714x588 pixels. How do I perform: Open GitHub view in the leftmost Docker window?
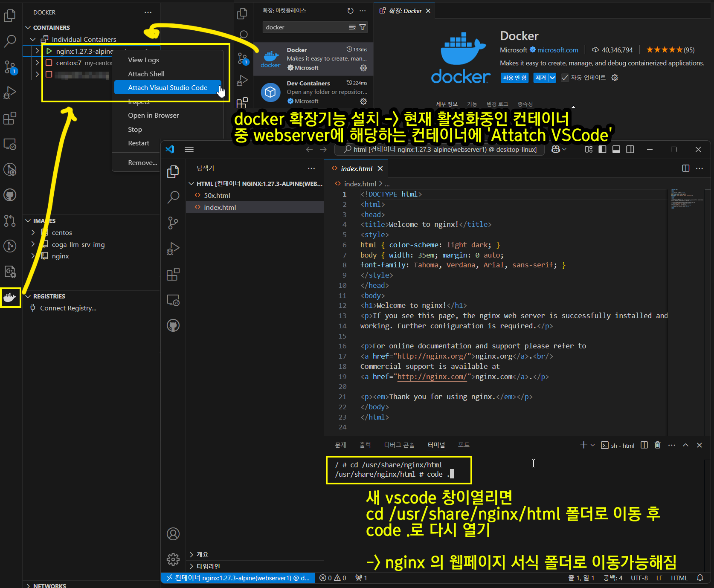click(10, 195)
